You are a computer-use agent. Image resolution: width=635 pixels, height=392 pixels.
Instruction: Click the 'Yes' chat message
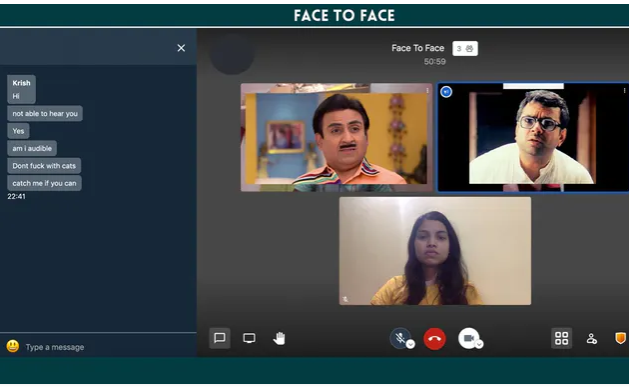click(x=18, y=131)
